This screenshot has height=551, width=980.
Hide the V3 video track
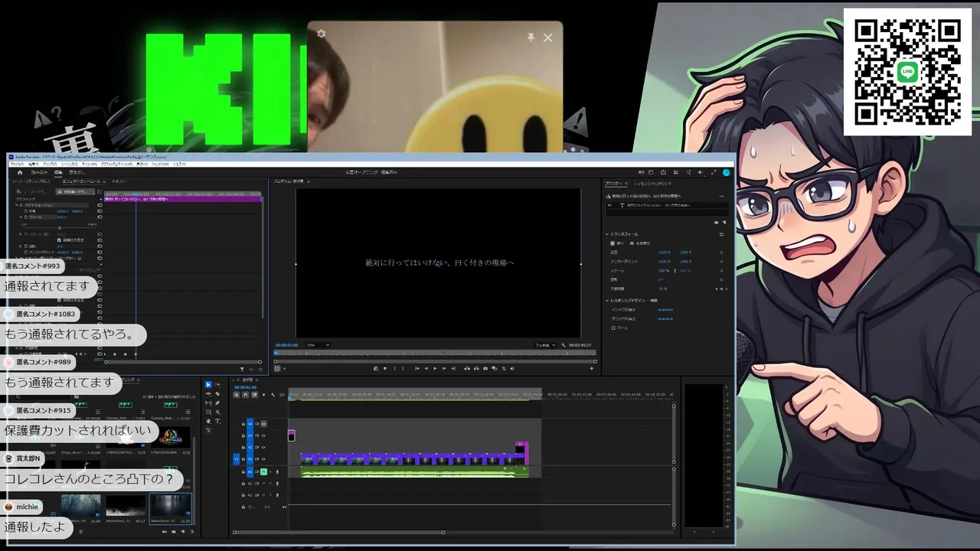[263, 435]
